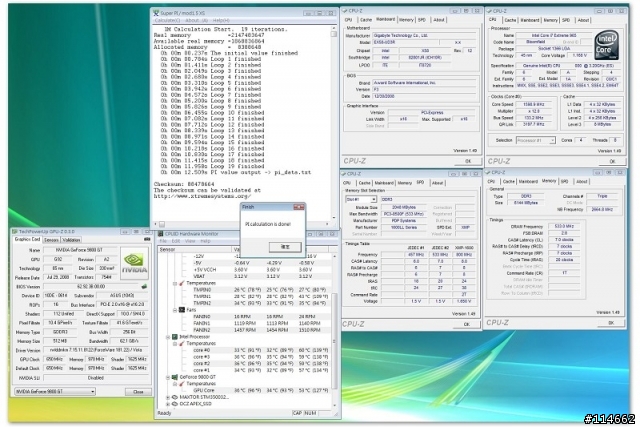Screen dimensions: 640x427
Task: Click the thermometer icon under Intel Processor
Action: point(182,344)
